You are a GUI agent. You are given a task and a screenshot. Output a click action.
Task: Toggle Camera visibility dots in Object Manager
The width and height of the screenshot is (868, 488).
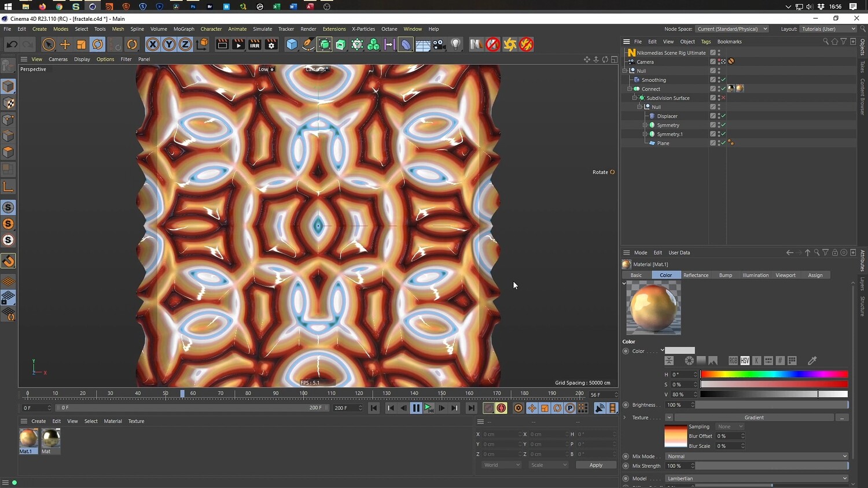point(719,62)
